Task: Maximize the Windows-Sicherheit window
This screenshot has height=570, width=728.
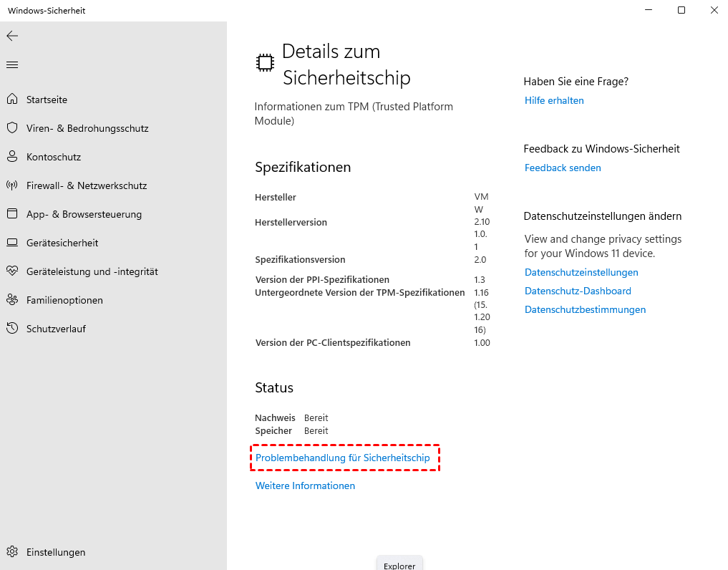Action: pos(681,10)
